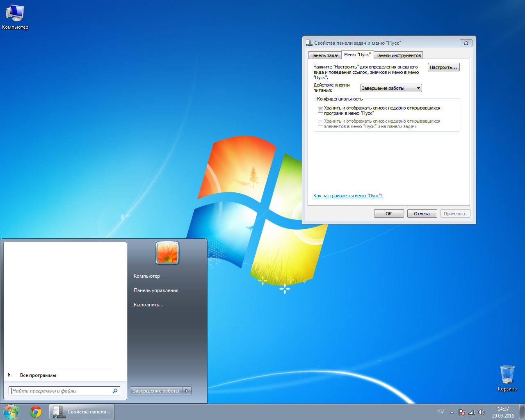
Task: Click the Windows Start orb button
Action: [11, 412]
